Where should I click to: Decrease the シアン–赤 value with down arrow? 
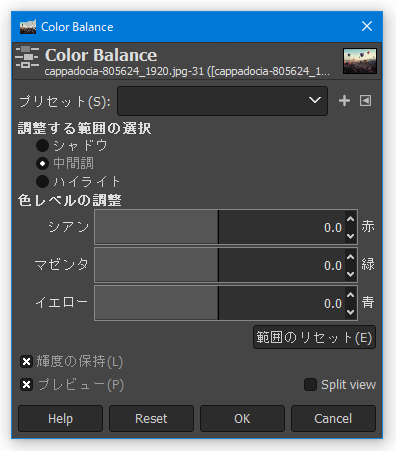pos(350,236)
